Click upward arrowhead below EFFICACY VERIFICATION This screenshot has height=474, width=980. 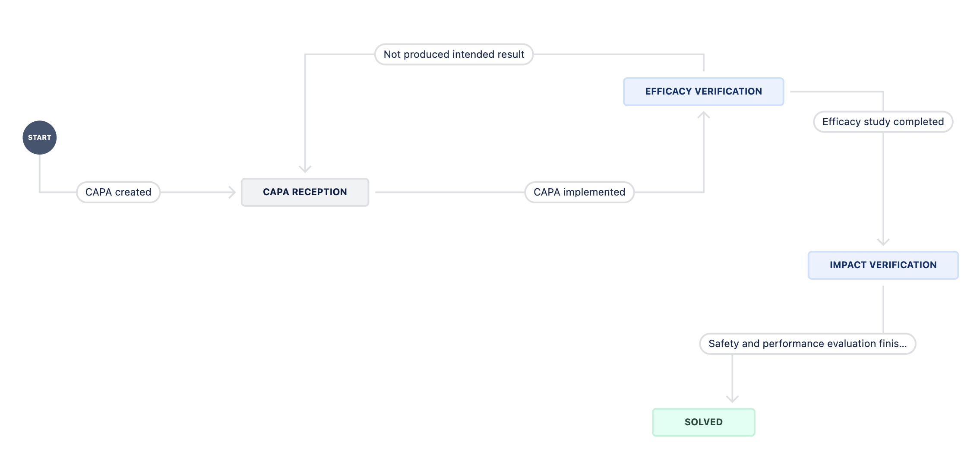704,115
